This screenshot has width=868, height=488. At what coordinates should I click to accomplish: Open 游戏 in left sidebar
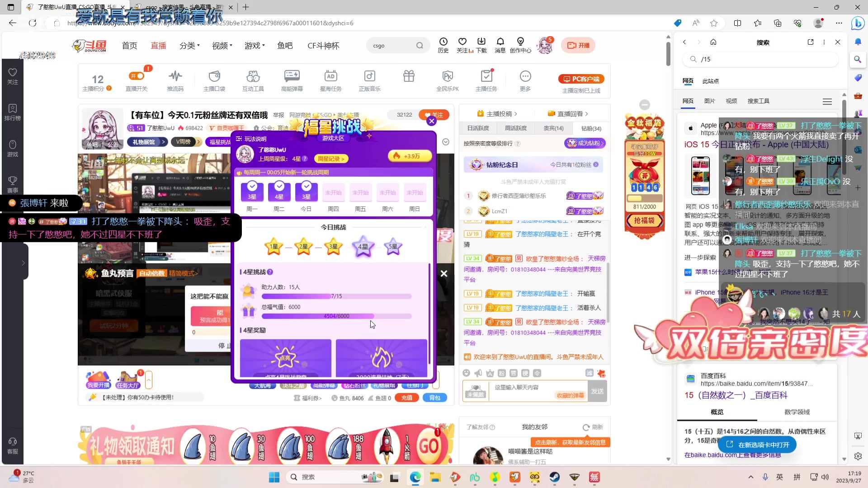tap(13, 148)
